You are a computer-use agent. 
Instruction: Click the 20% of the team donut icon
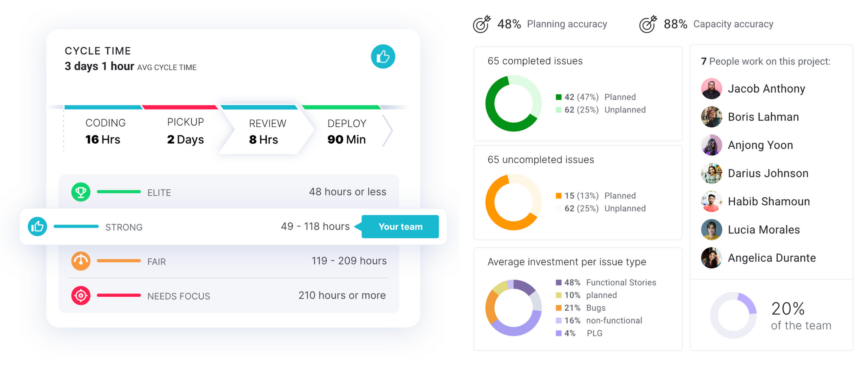[x=733, y=315]
